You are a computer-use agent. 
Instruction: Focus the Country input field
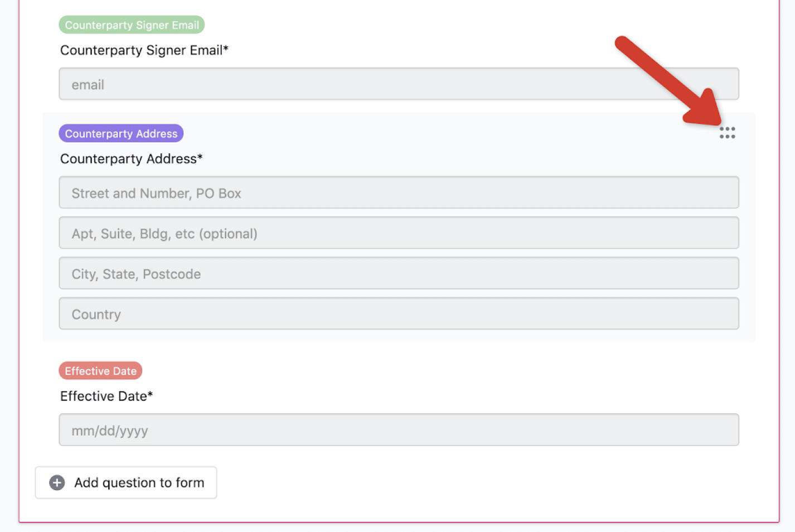click(x=399, y=313)
